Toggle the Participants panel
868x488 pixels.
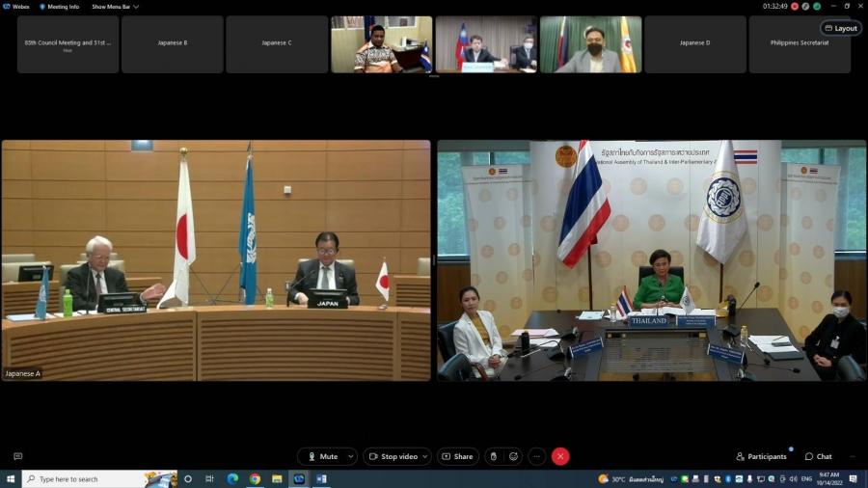point(761,456)
